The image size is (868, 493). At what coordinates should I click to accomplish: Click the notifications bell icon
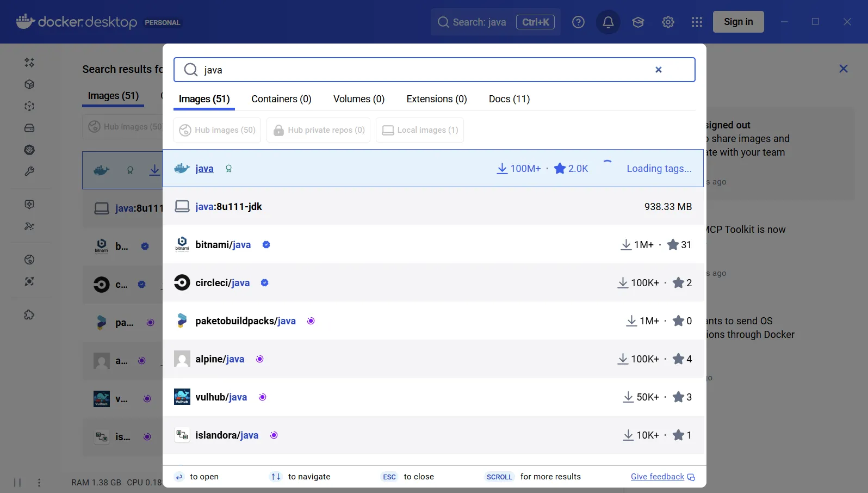(608, 22)
